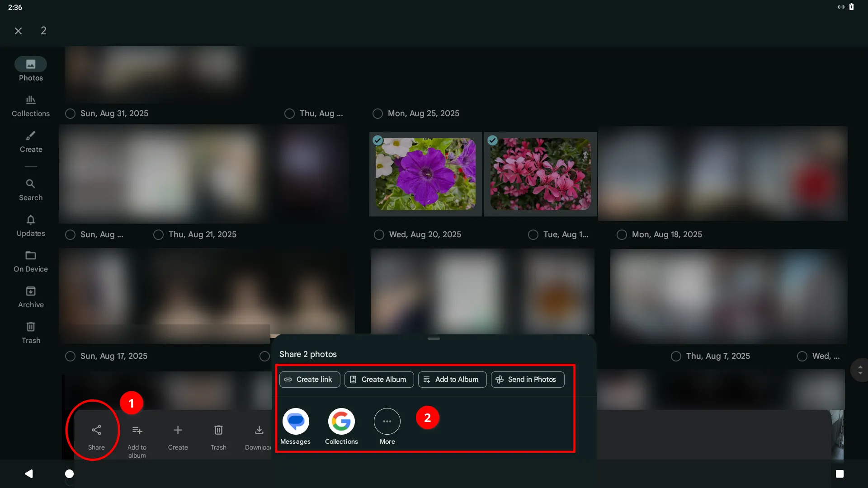Open the Collections tab

[x=30, y=105]
